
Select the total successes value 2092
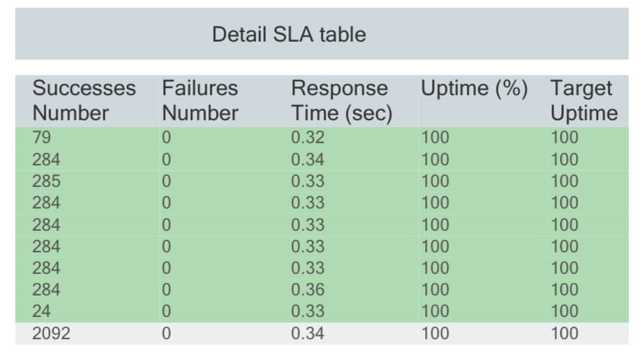point(51,333)
